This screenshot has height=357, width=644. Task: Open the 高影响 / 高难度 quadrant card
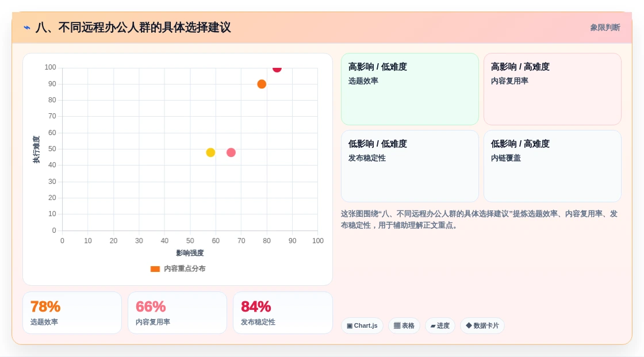click(x=553, y=89)
